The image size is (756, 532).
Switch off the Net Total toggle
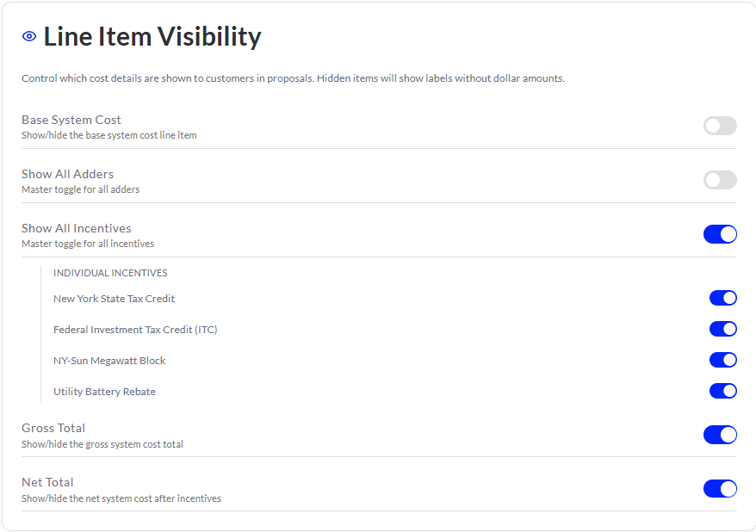720,489
